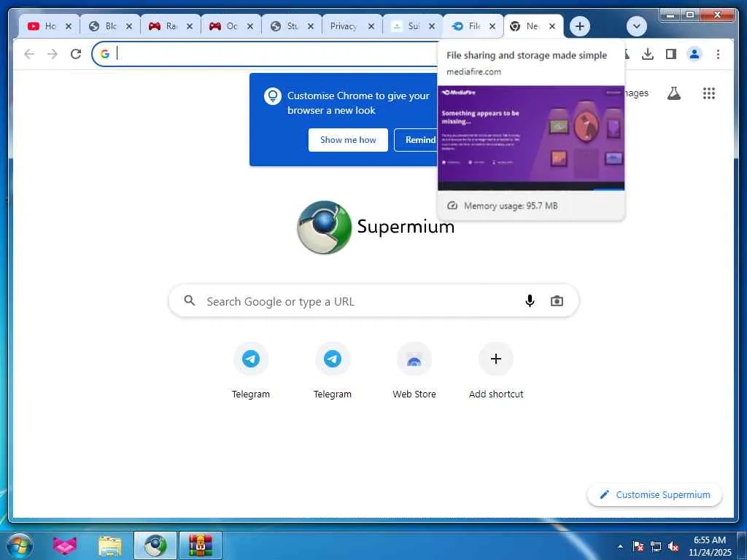Close the 'Oc' game tab
This screenshot has width=747, height=560.
(x=250, y=26)
